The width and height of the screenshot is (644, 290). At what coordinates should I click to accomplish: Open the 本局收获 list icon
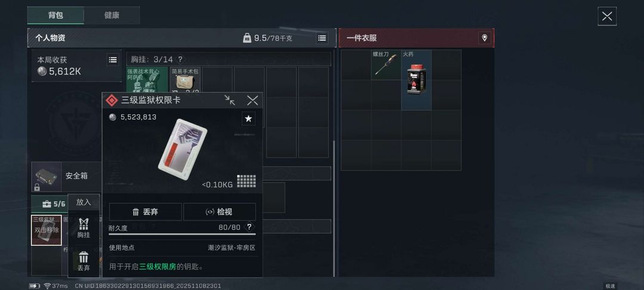pos(113,60)
